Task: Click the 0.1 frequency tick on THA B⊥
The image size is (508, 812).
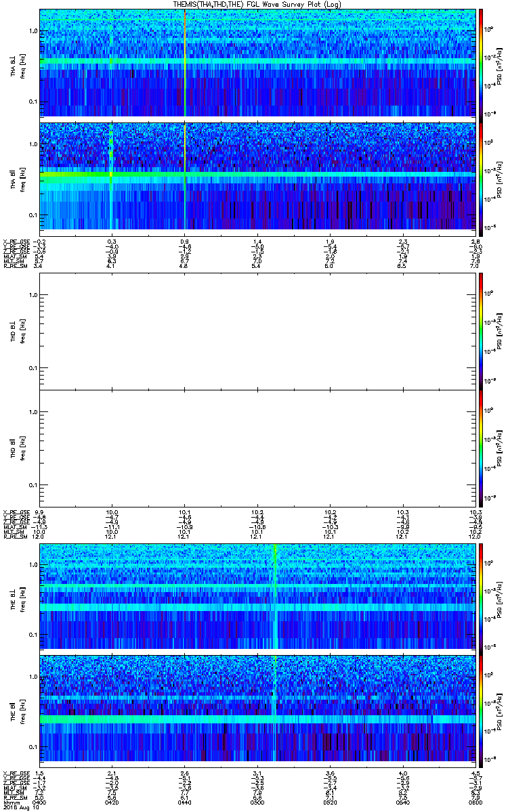Action: 34,102
